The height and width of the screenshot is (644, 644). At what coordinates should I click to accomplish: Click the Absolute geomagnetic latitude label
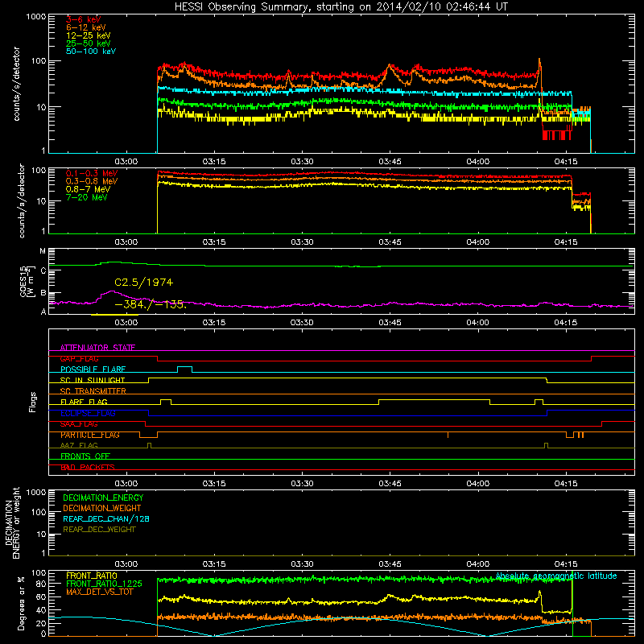pos(556,576)
